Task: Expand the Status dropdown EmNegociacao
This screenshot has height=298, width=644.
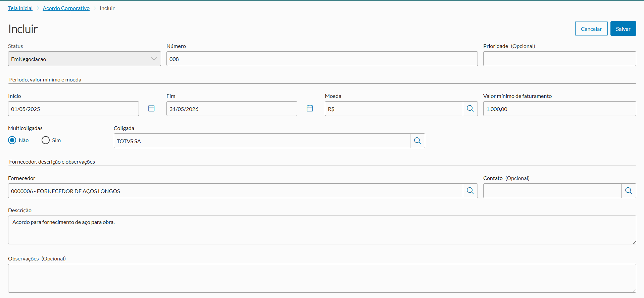Action: [x=84, y=59]
